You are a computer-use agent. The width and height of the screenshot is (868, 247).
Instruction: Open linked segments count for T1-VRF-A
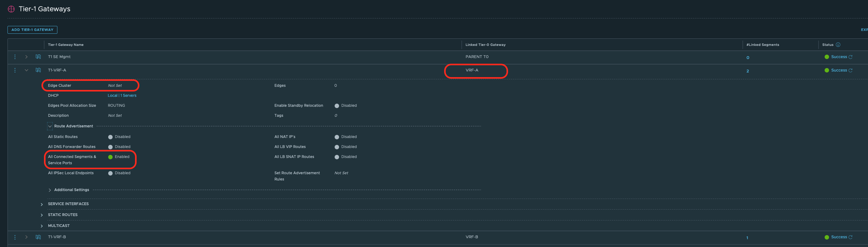747,71
